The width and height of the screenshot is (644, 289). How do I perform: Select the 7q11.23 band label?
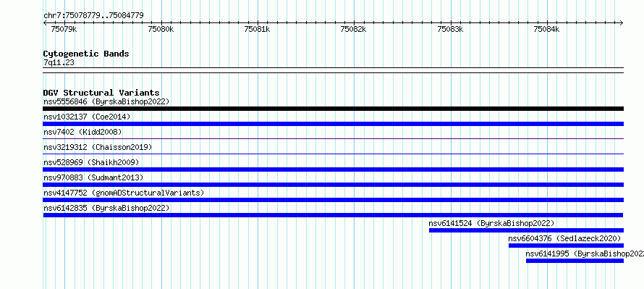59,62
